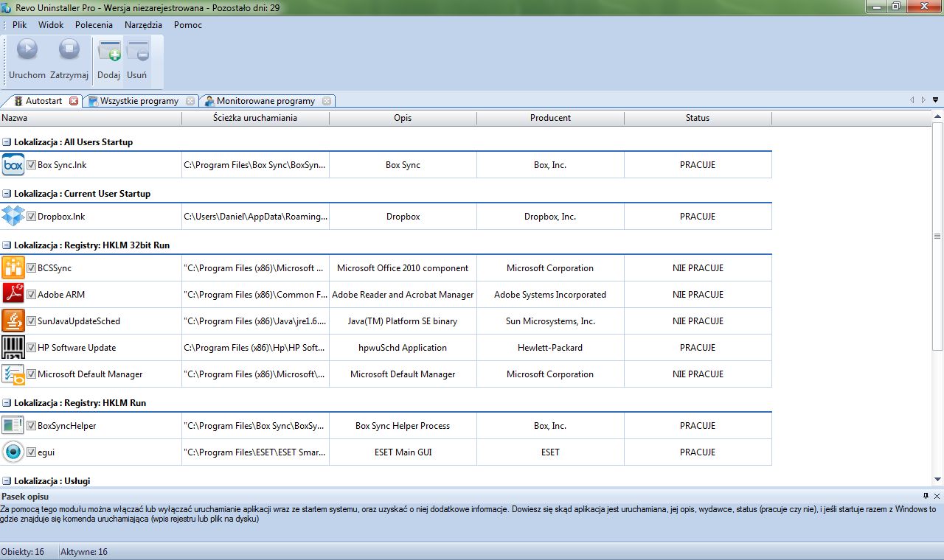Uncheck the egui checkbox
Viewport: 944px width, 560px height.
31,452
